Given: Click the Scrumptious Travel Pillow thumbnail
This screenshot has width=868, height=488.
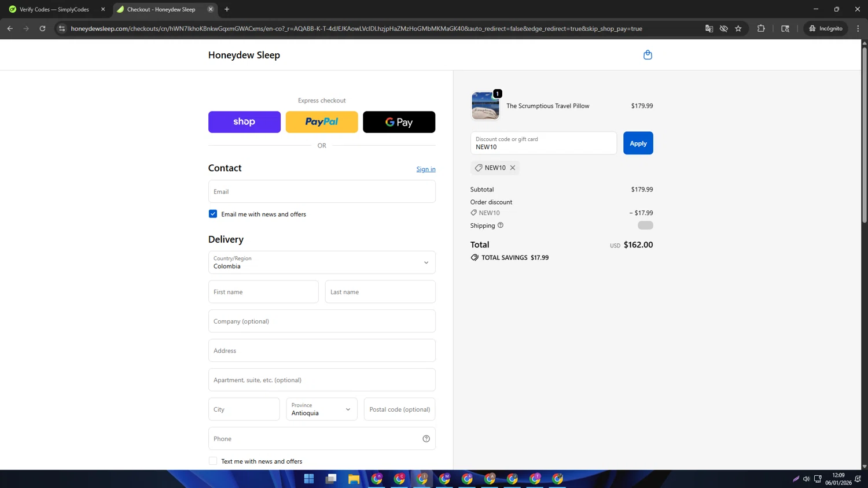Looking at the screenshot, I should pyautogui.click(x=486, y=106).
